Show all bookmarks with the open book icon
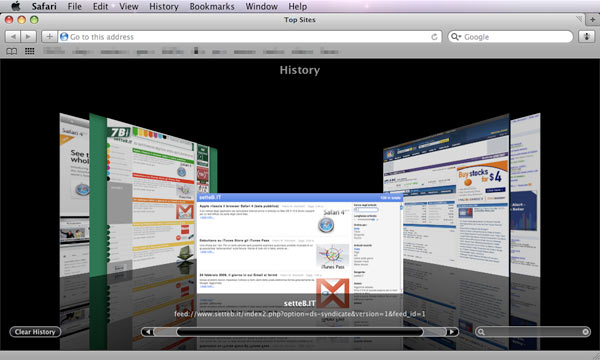This screenshot has height=360, width=600. [x=11, y=51]
